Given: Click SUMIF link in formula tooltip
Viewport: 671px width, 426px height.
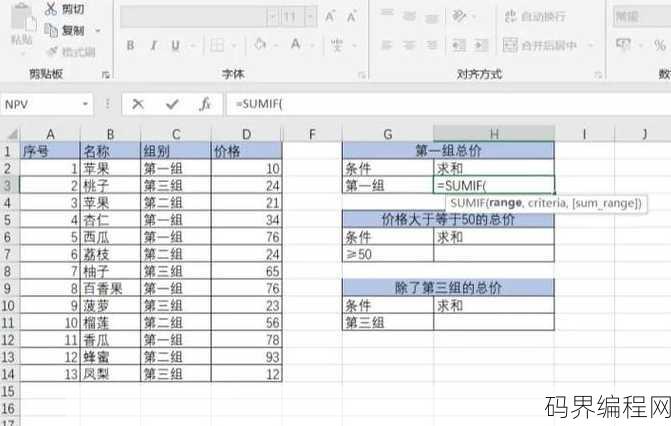Looking at the screenshot, I should 468,203.
